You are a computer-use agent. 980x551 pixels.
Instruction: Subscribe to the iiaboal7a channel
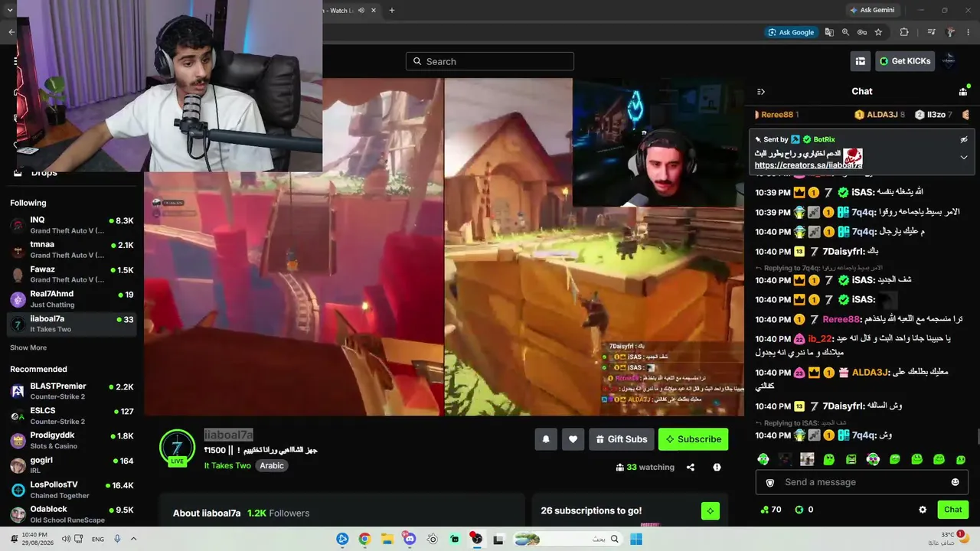(693, 439)
